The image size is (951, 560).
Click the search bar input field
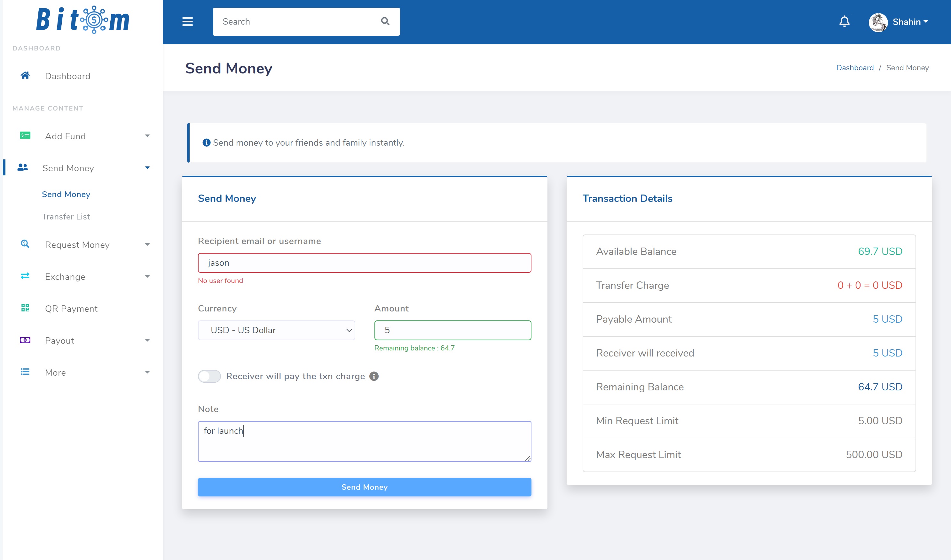(x=305, y=21)
